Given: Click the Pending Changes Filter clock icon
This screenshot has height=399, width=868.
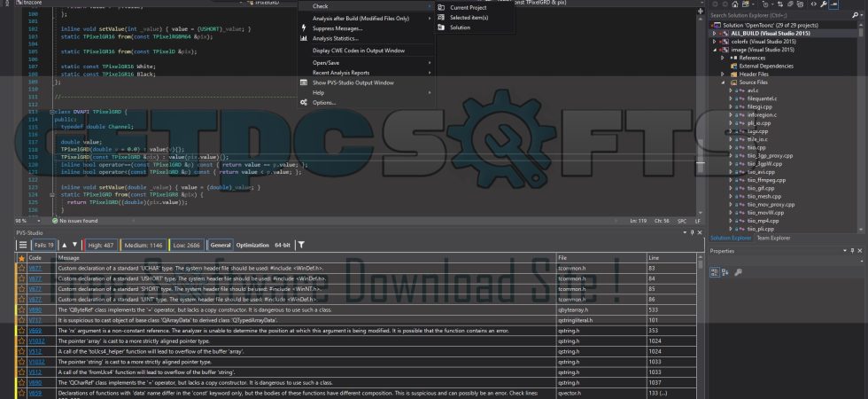Looking at the screenshot, I should 765,4.
